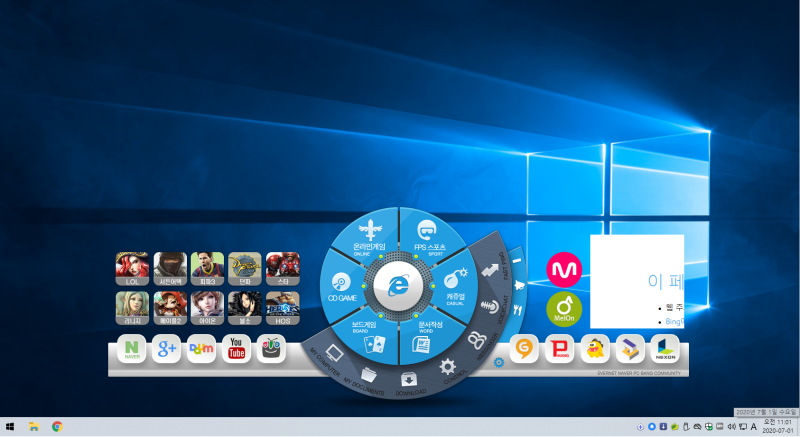800x437 pixels.
Task: Select the 보드게임 BOARD wheel segment
Action: click(369, 337)
